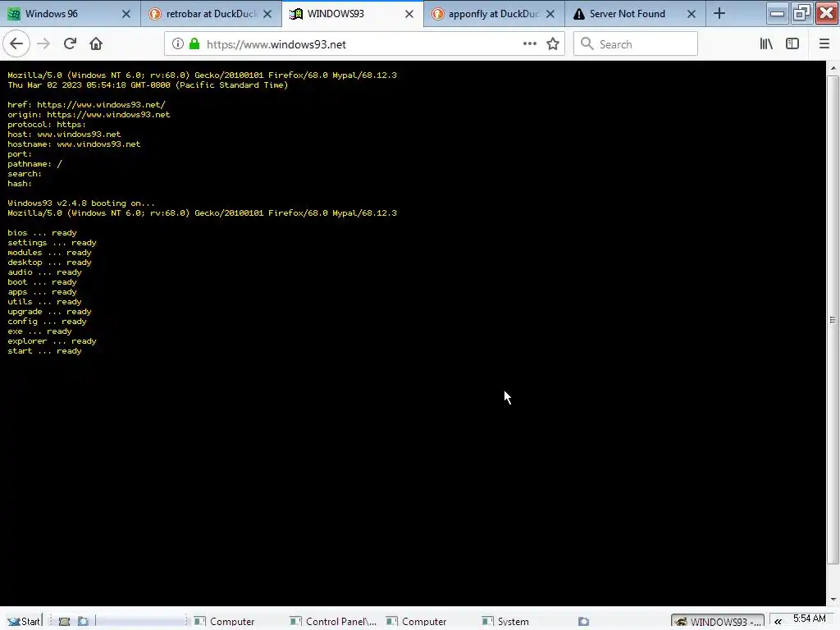Toggle the sidebar view icon

(x=792, y=44)
